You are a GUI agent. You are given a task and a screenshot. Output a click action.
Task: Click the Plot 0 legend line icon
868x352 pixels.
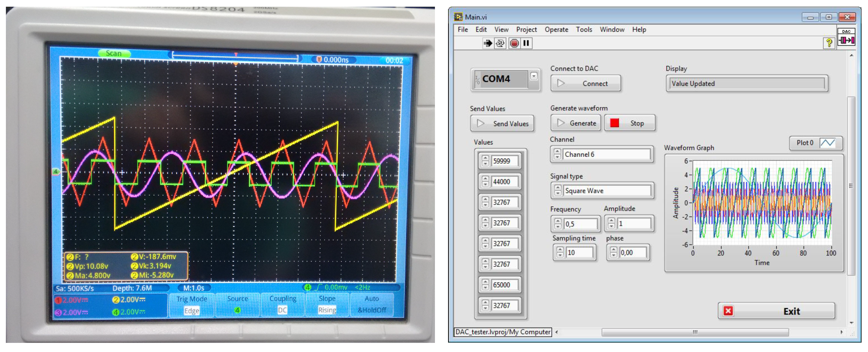click(x=827, y=143)
